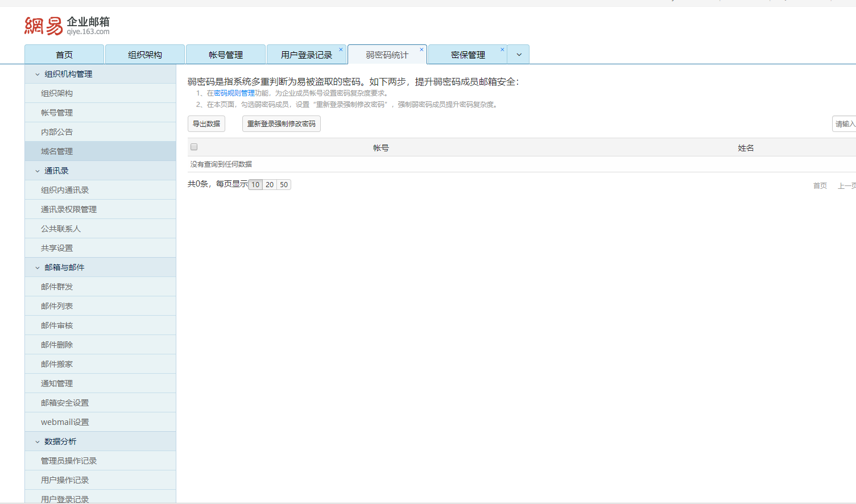The image size is (856, 504).
Task: Switch to the 首页 tab
Action: [x=64, y=55]
